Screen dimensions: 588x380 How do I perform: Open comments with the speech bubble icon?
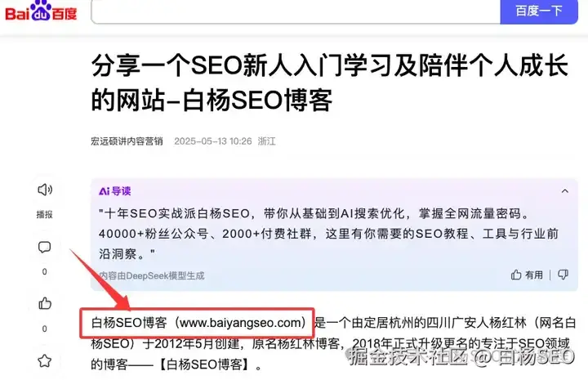[x=45, y=247]
